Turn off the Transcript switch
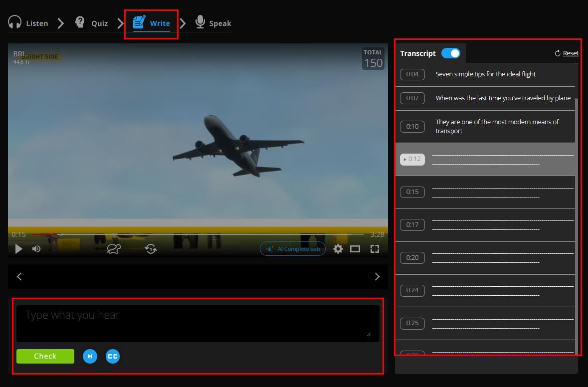The width and height of the screenshot is (588, 387). click(x=451, y=53)
